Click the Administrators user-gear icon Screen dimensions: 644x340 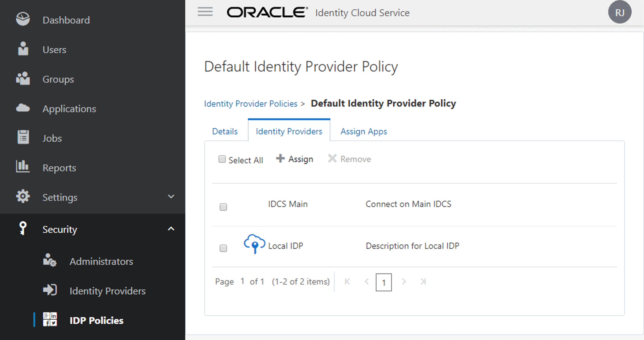coord(50,260)
